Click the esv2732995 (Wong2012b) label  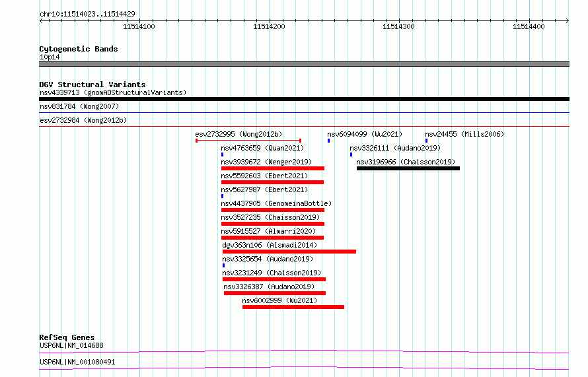click(x=239, y=134)
